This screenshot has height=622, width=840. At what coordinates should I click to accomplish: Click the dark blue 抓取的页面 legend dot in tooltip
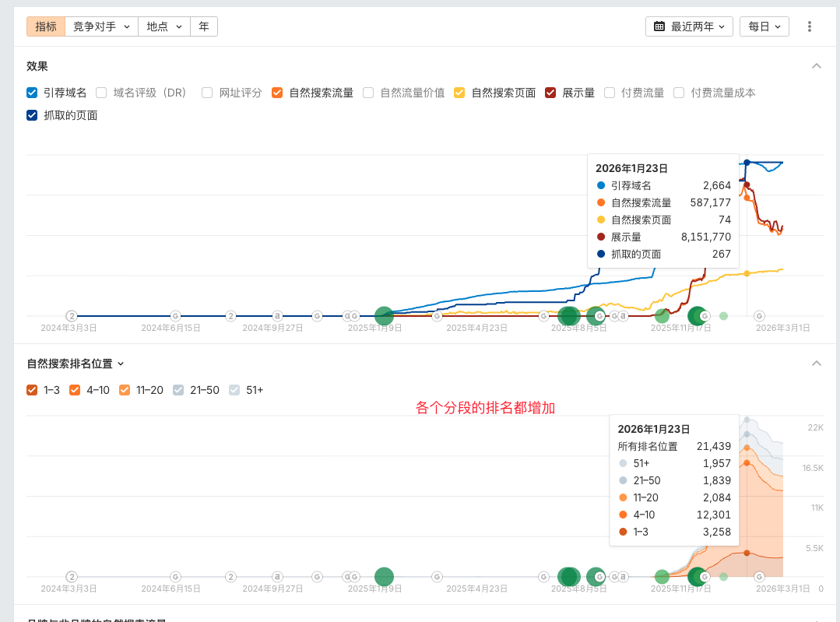point(601,254)
